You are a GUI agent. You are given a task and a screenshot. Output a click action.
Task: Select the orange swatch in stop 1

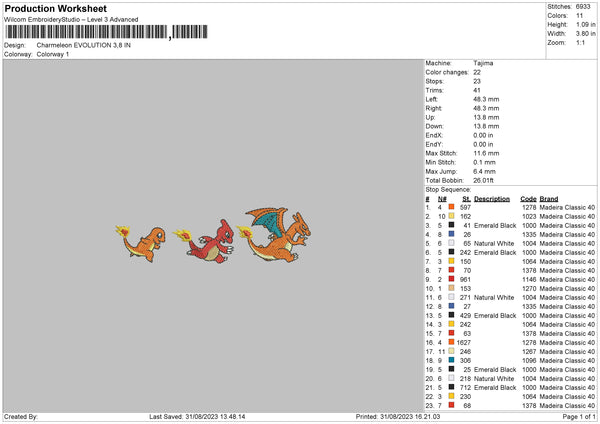point(452,207)
